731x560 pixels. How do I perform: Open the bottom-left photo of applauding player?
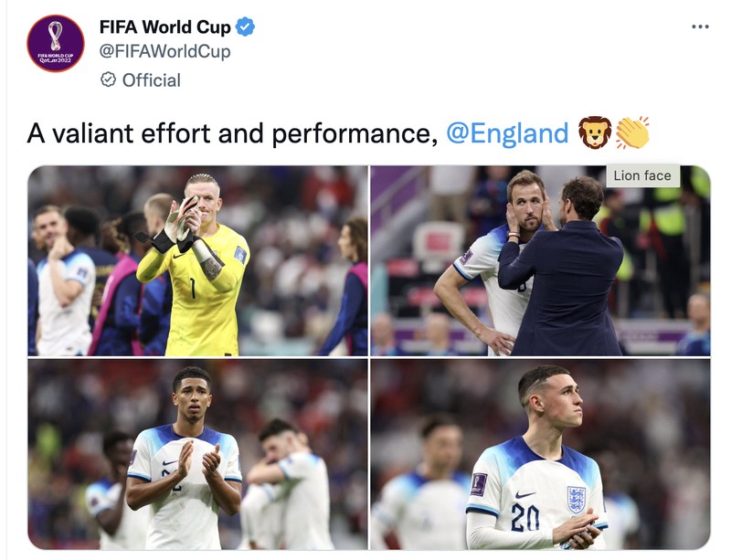click(x=197, y=454)
